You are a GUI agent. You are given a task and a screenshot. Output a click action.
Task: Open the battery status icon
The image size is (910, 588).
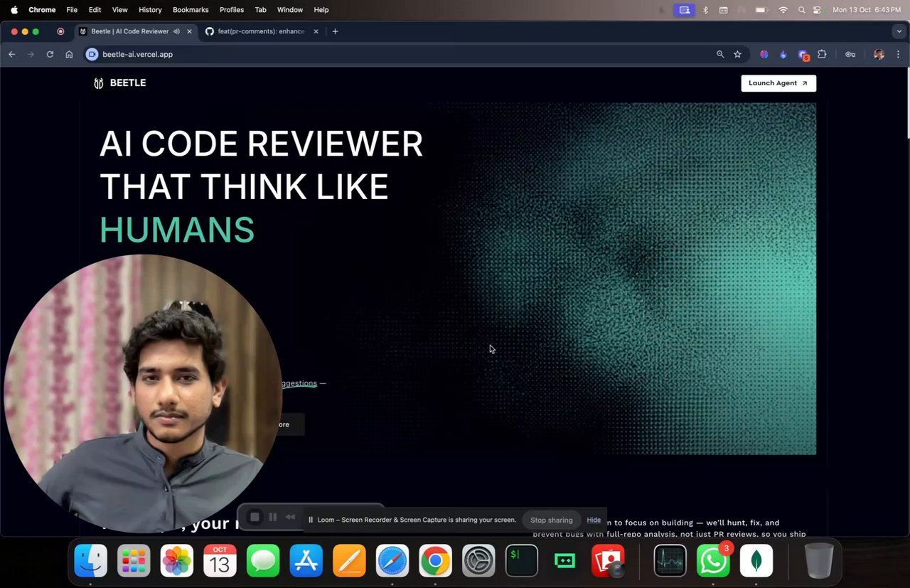(761, 10)
